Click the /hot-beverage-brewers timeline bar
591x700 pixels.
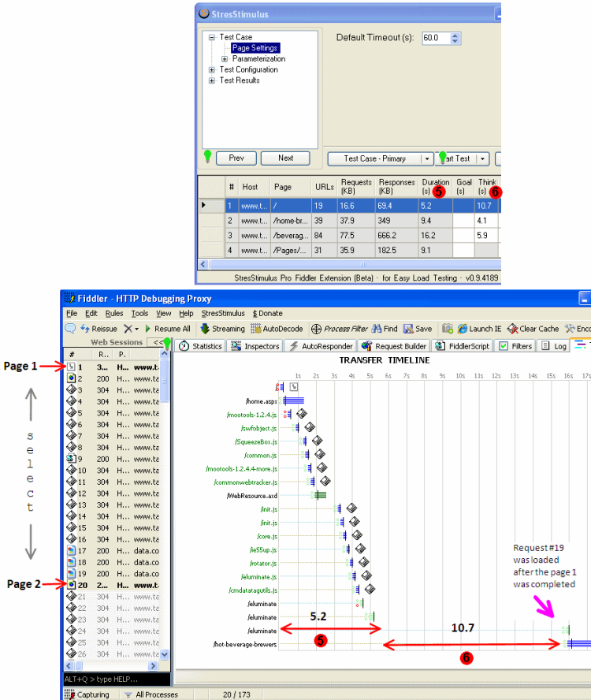580,644
